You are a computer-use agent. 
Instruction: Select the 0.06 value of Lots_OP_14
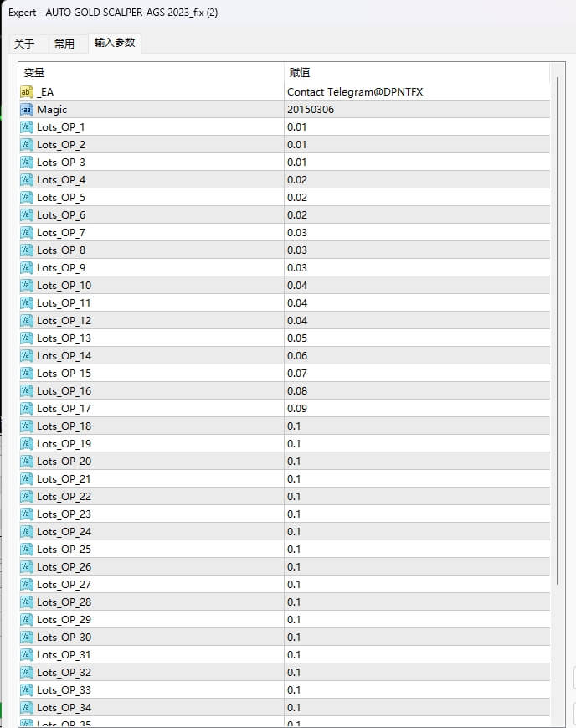(297, 356)
